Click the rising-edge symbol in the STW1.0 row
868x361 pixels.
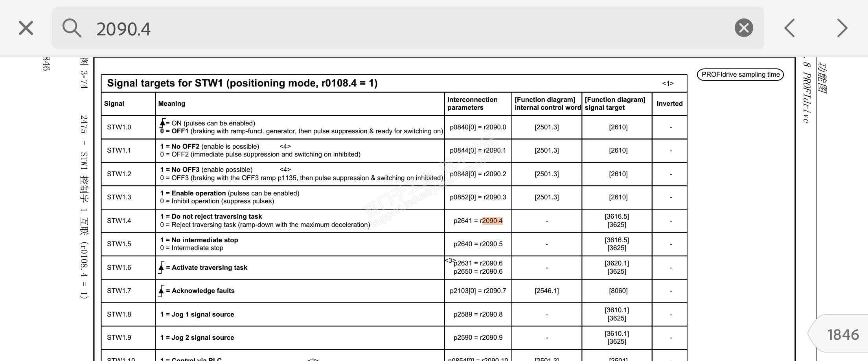162,123
